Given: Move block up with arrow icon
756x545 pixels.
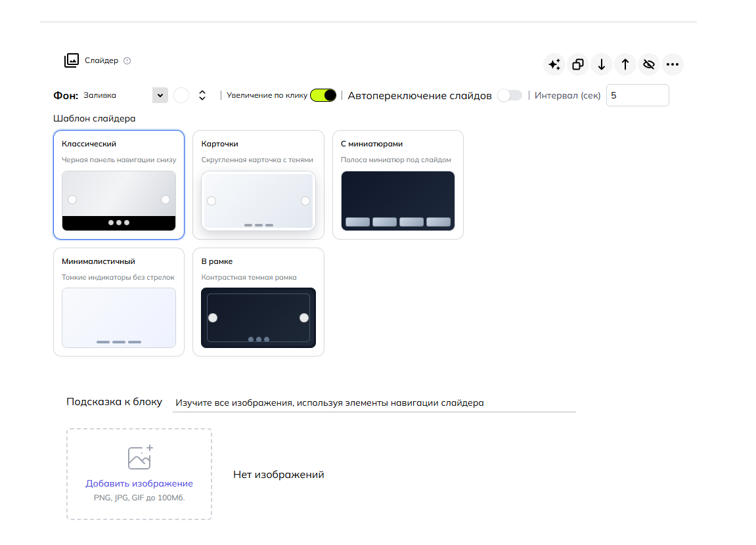Looking at the screenshot, I should (x=625, y=64).
